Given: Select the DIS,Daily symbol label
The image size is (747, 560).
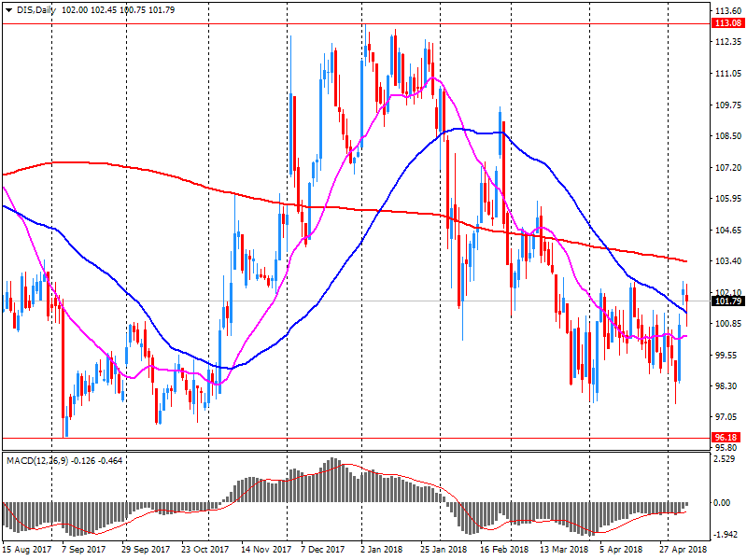Looking at the screenshot, I should [36, 10].
